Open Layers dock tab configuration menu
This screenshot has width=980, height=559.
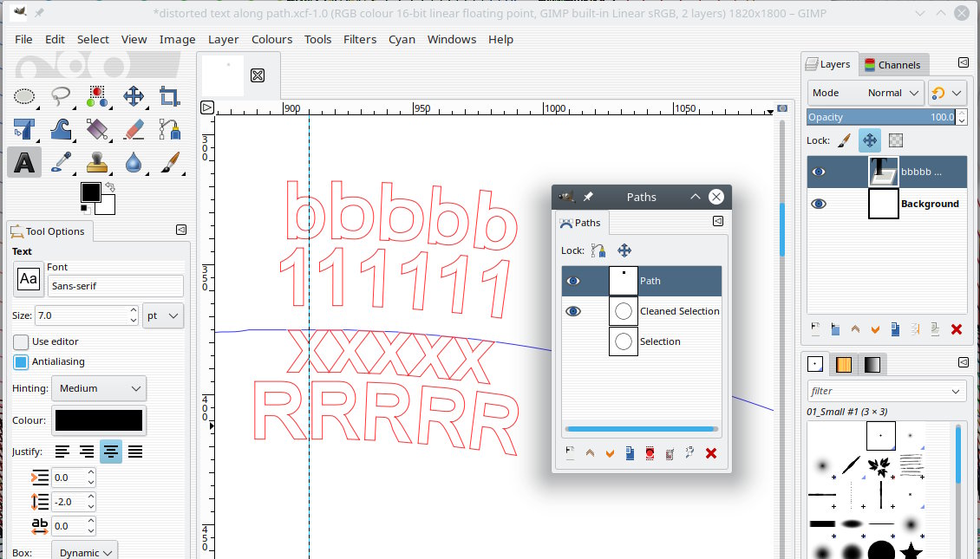pos(964,62)
